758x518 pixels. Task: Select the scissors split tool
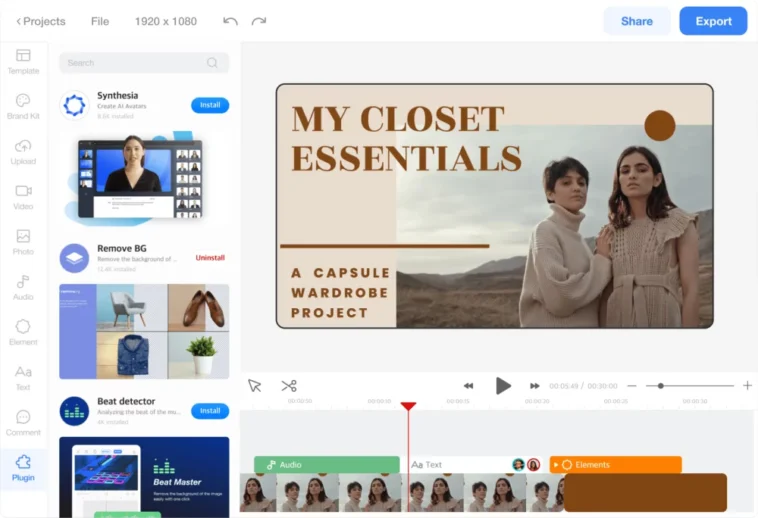[x=289, y=386]
